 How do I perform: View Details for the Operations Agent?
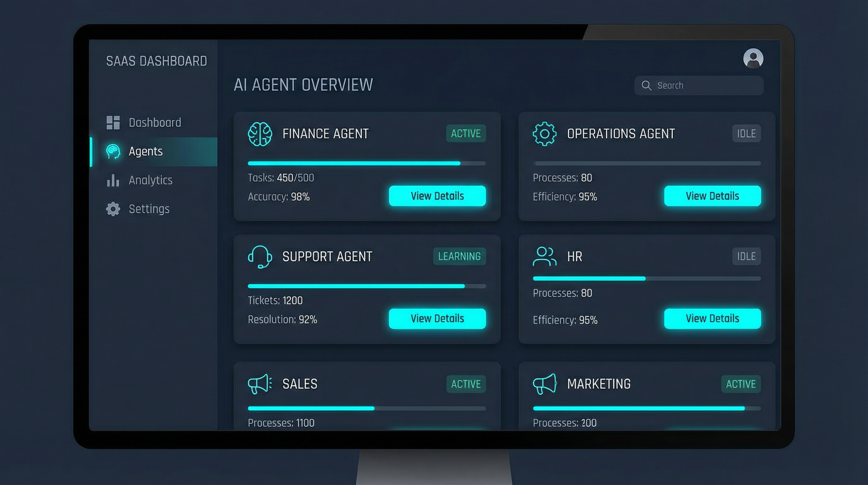pos(713,196)
